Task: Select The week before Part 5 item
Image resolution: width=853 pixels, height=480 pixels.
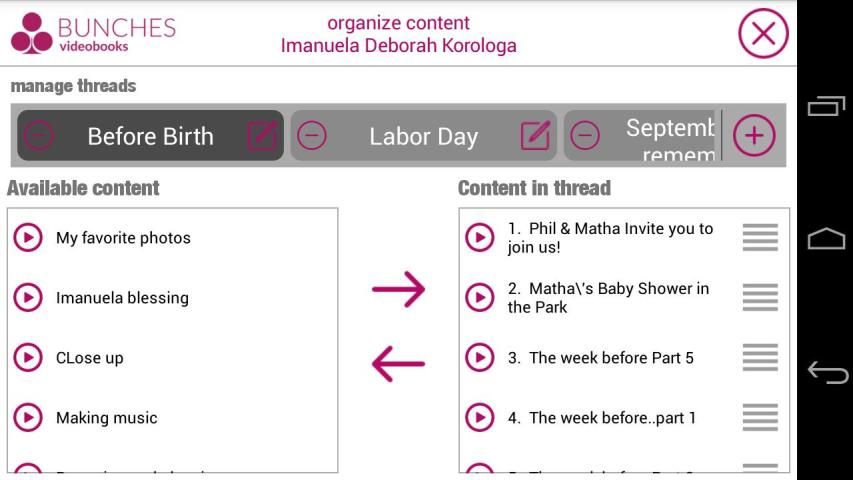Action: pyautogui.click(x=600, y=358)
